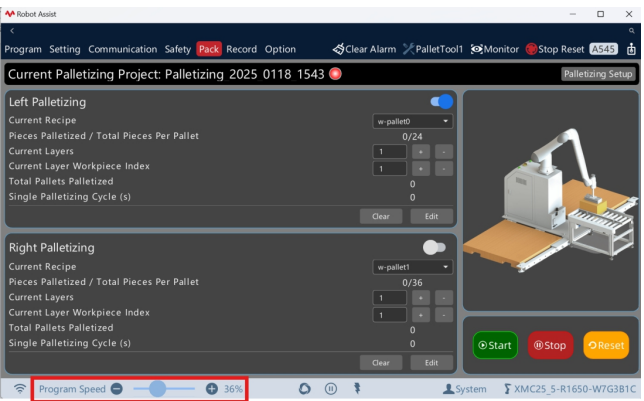Viewport: 644px width, 401px height.
Task: Click Right Current Layer Workpiece Index field
Action: tap(390, 315)
